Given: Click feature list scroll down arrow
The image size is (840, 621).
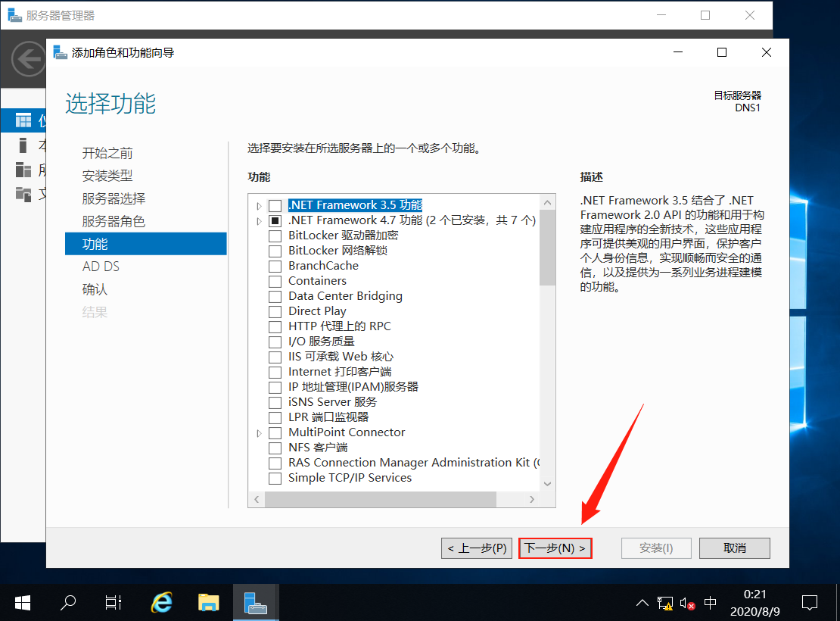Looking at the screenshot, I should (547, 484).
